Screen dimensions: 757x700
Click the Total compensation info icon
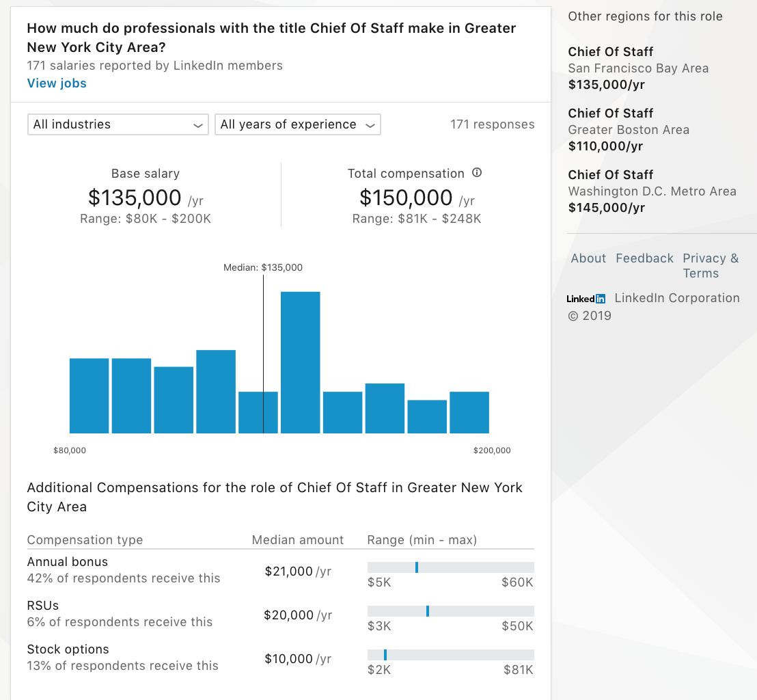pos(476,172)
